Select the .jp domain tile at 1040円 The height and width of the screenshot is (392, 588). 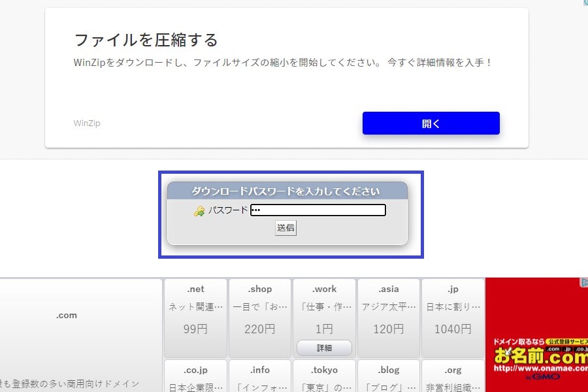tap(453, 309)
